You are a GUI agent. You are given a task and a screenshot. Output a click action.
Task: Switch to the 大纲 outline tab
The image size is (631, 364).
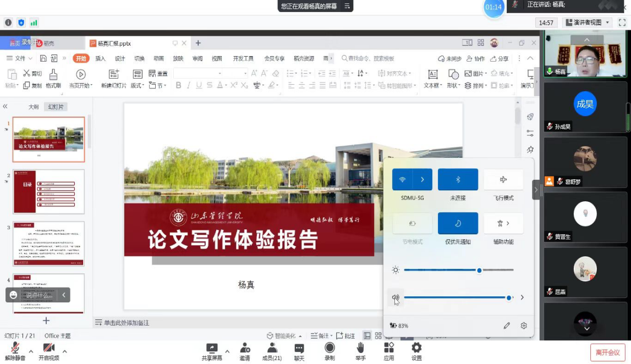(34, 107)
